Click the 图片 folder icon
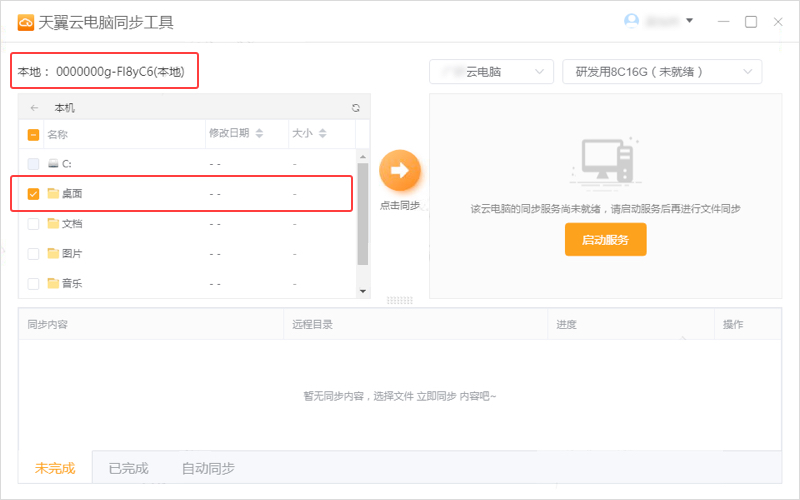 pos(53,253)
